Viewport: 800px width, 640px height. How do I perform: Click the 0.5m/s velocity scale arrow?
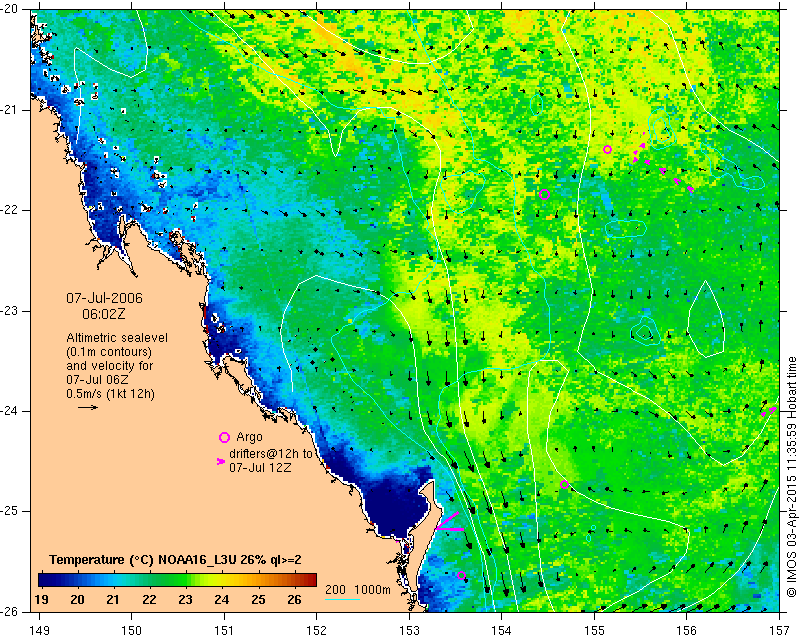[x=87, y=407]
